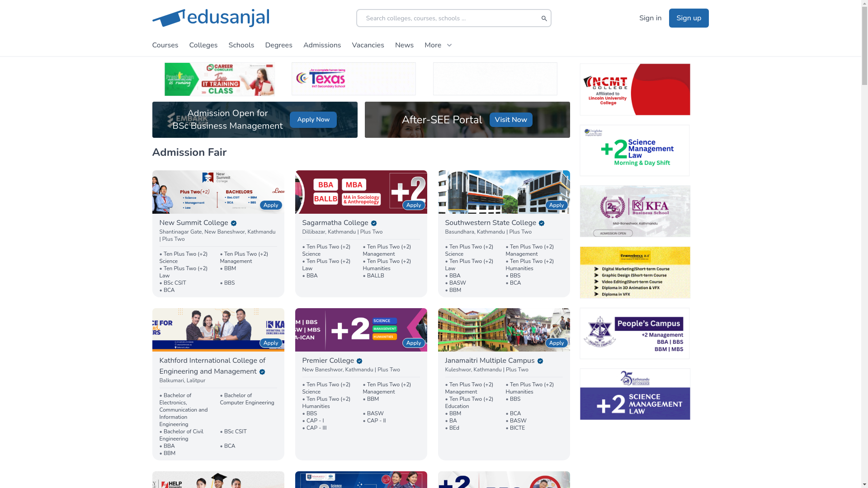Click the Janamaitri Multiple Campus building photo
The image size is (868, 488).
coord(504,330)
